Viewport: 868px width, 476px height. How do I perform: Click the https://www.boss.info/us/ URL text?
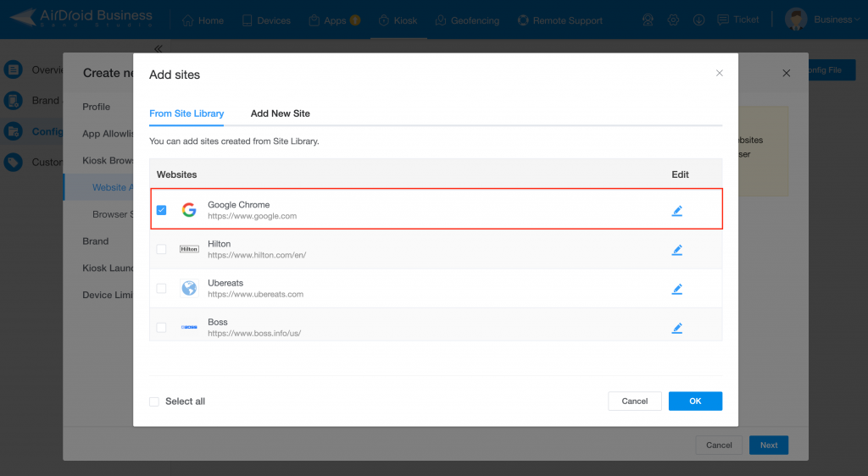[x=254, y=334]
